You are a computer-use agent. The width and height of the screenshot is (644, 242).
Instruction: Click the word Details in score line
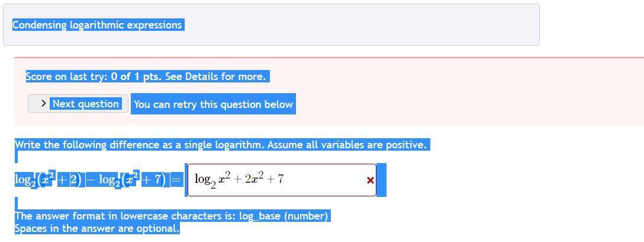pyautogui.click(x=202, y=77)
